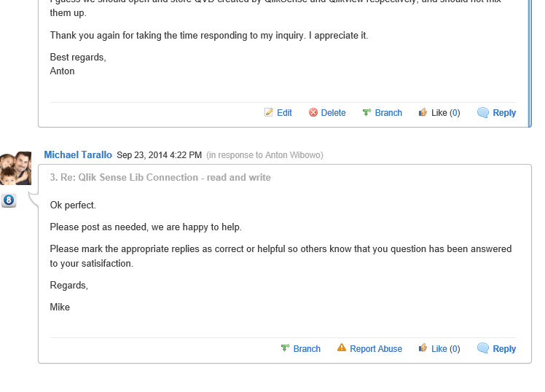The image size is (545, 392).
Task: Click the Branch icon in Michael's reply
Action: (x=286, y=349)
